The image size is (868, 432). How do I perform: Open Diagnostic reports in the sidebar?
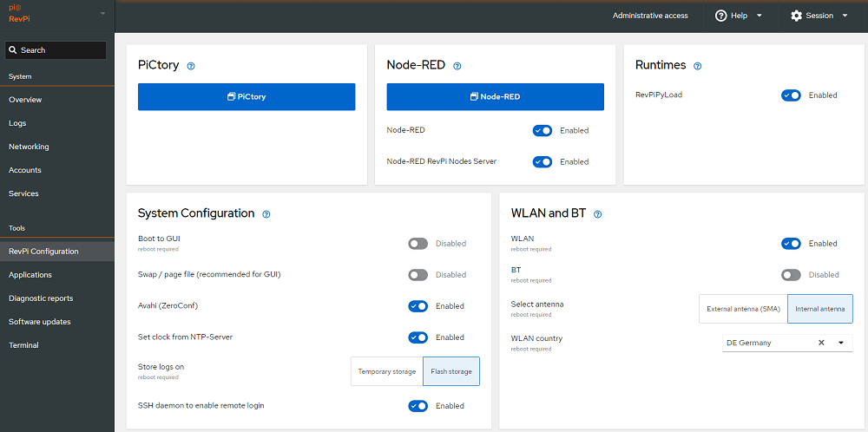tap(57, 298)
